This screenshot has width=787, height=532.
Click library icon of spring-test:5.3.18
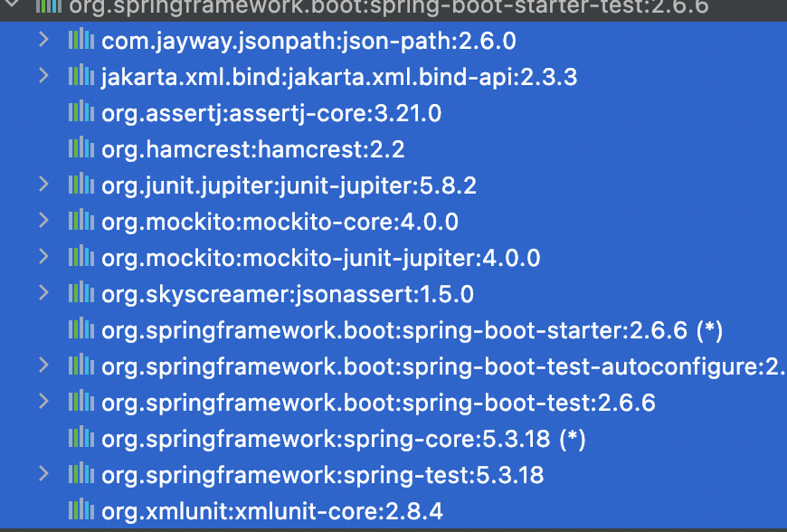pos(81,474)
